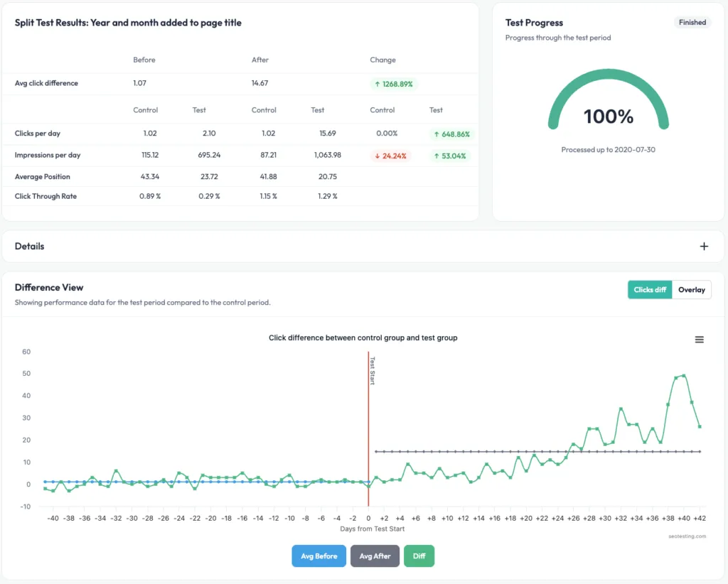The height and width of the screenshot is (584, 728).
Task: Select the Clicks diff view
Action: [x=649, y=290]
